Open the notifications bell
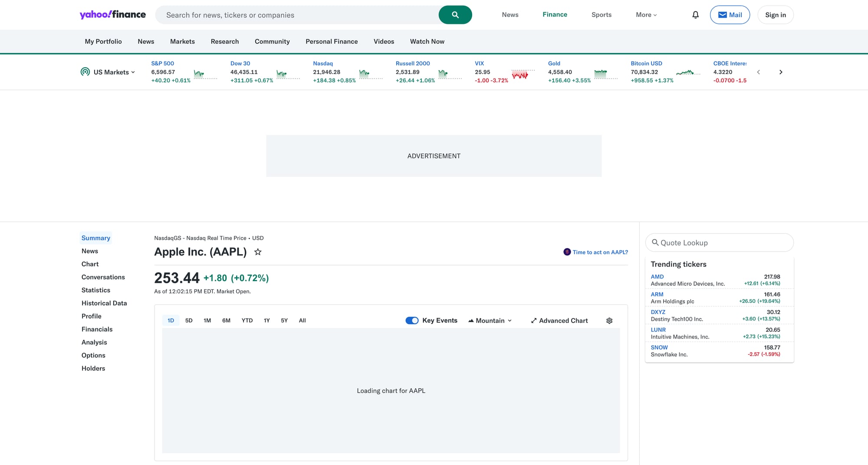Image resolution: width=868 pixels, height=465 pixels. [x=695, y=15]
